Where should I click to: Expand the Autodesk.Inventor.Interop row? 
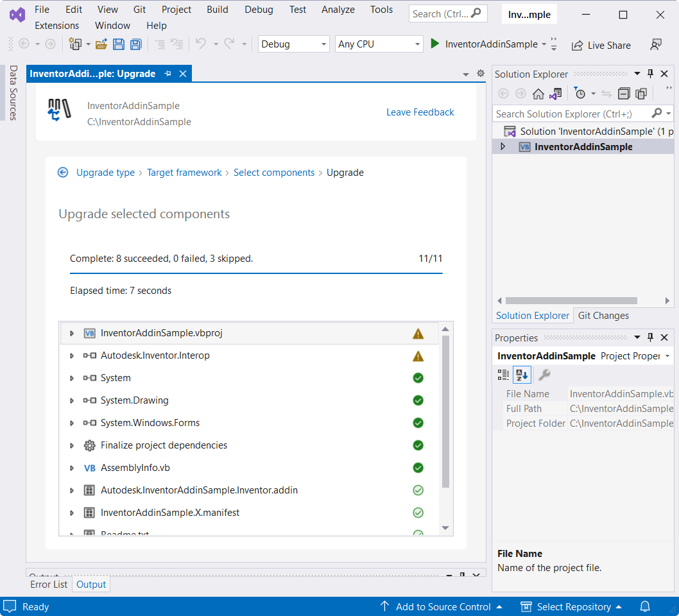pos(72,356)
